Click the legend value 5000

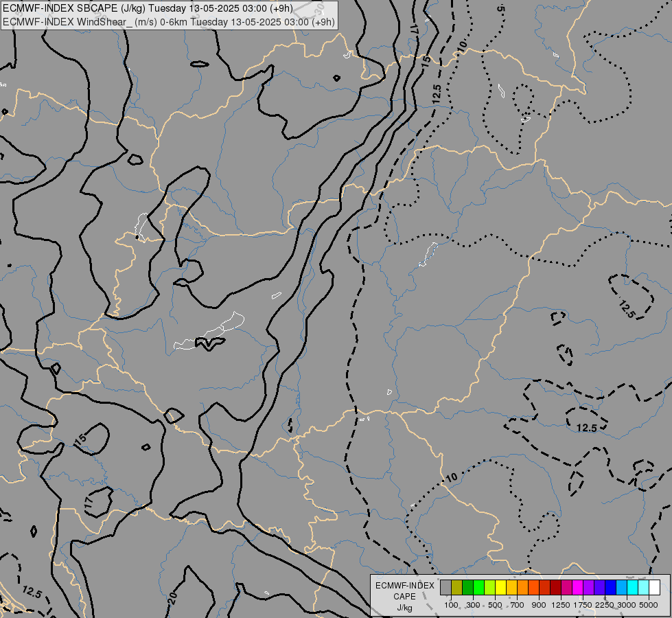649,605
